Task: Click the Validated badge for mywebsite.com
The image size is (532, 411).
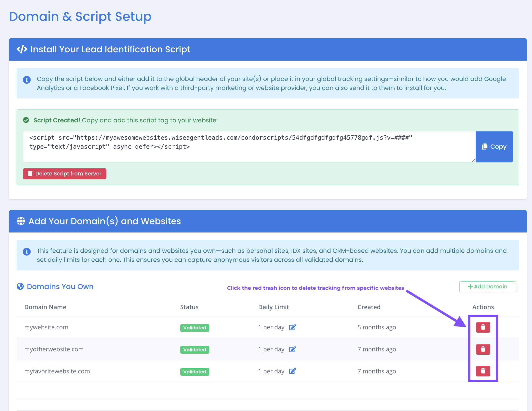Action: [x=195, y=328]
